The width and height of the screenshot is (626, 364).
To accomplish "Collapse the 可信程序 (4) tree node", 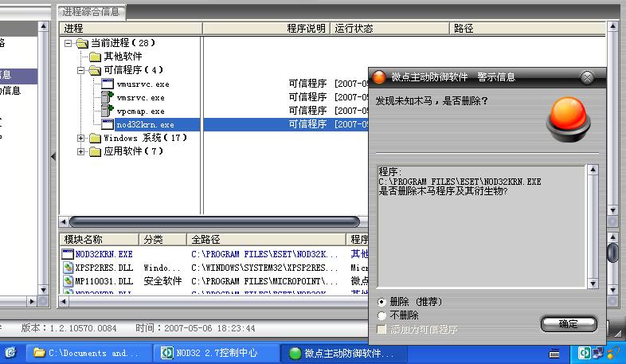I will (x=81, y=70).
